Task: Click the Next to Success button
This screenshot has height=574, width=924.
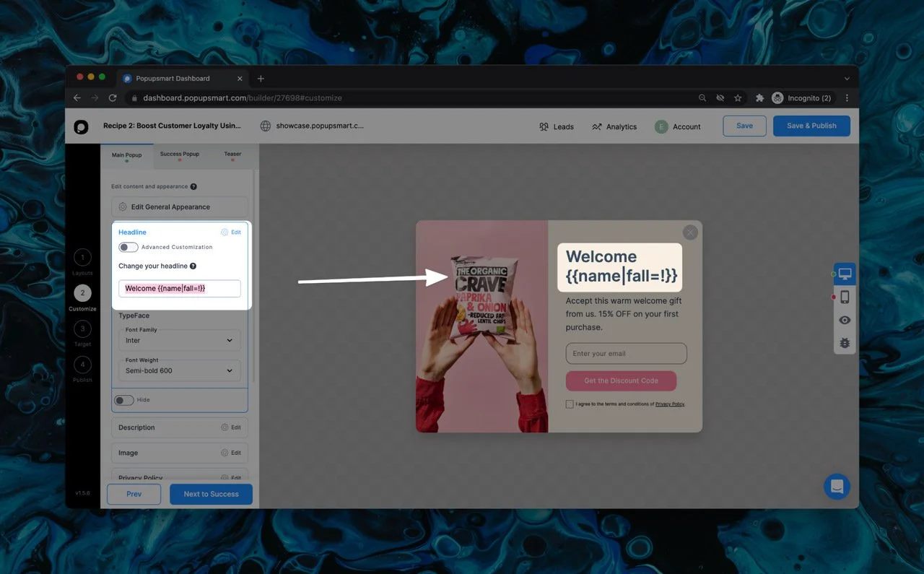Action: pyautogui.click(x=211, y=494)
